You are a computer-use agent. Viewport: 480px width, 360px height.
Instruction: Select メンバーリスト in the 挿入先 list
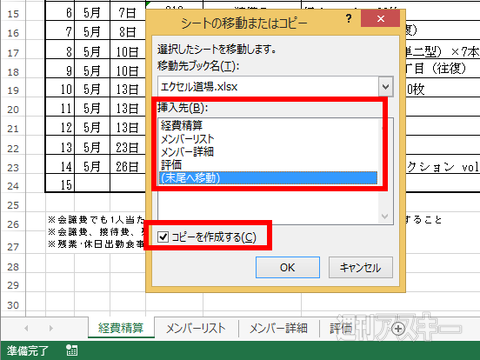(187, 139)
